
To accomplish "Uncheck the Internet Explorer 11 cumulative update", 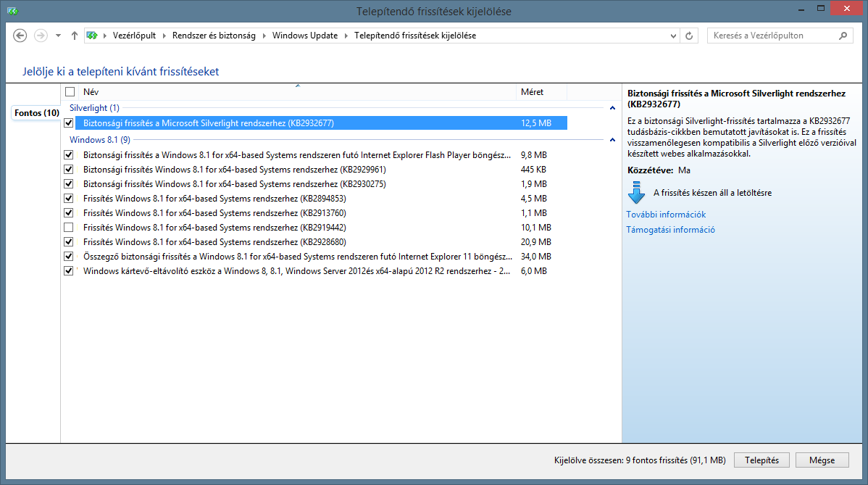I will coord(69,257).
